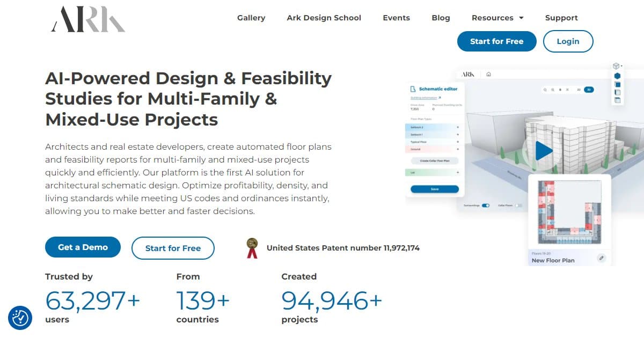The width and height of the screenshot is (644, 338).
Task: Enable the Cellar Floors toggle
Action: tap(517, 205)
